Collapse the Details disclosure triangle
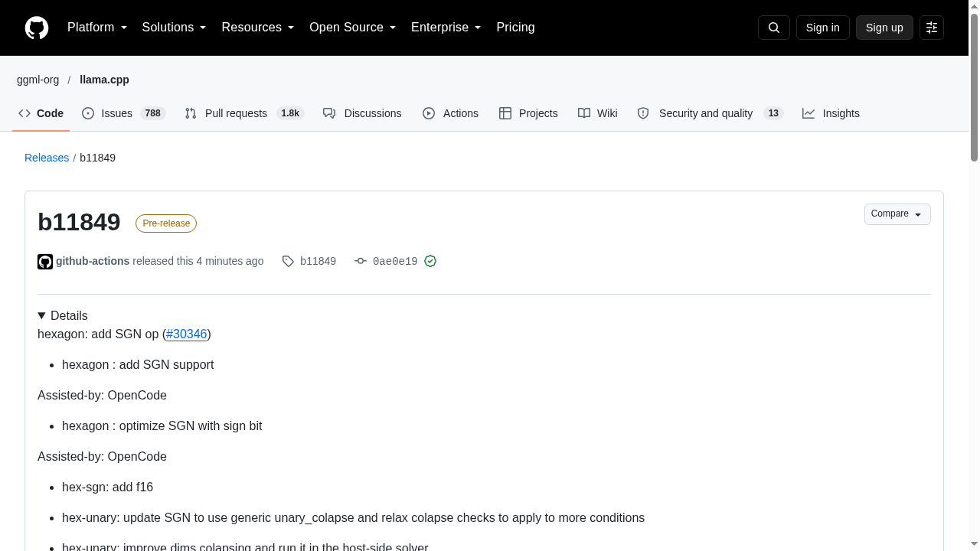 [42, 316]
